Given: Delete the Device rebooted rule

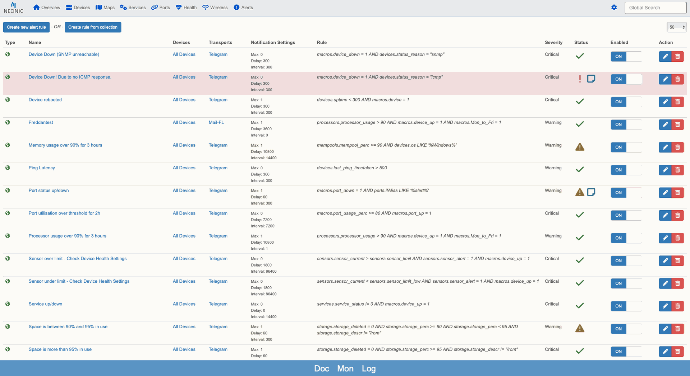Looking at the screenshot, I should point(678,102).
